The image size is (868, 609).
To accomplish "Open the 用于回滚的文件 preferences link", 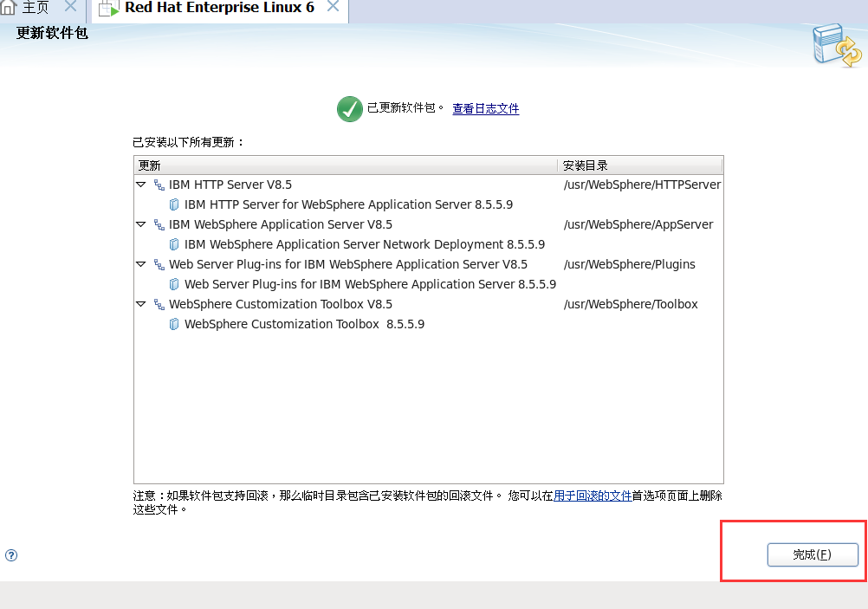I will tap(593, 496).
